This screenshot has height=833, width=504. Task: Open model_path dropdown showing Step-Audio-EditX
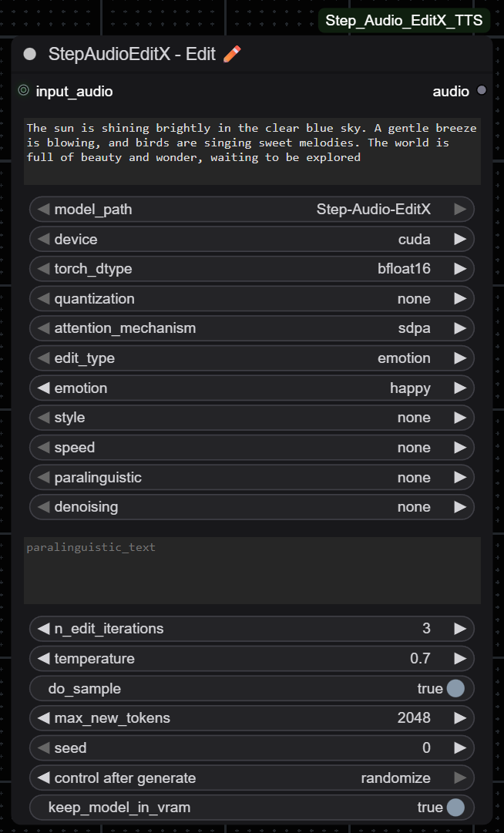(252, 210)
